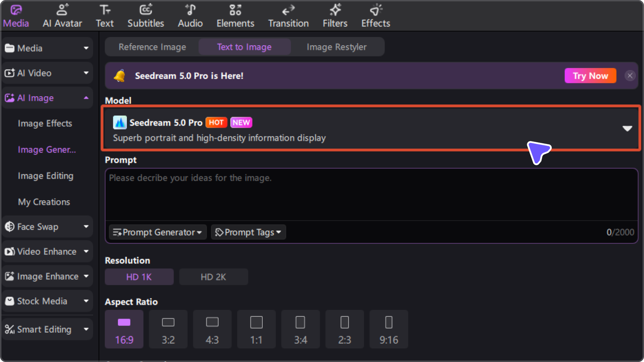Expand the Media sidebar section
This screenshot has width=644, height=362.
86,48
